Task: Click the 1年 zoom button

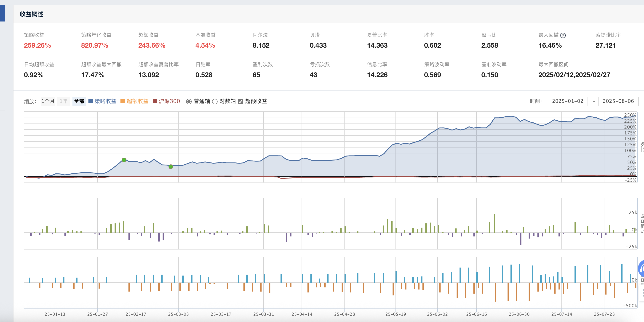Action: pos(64,101)
